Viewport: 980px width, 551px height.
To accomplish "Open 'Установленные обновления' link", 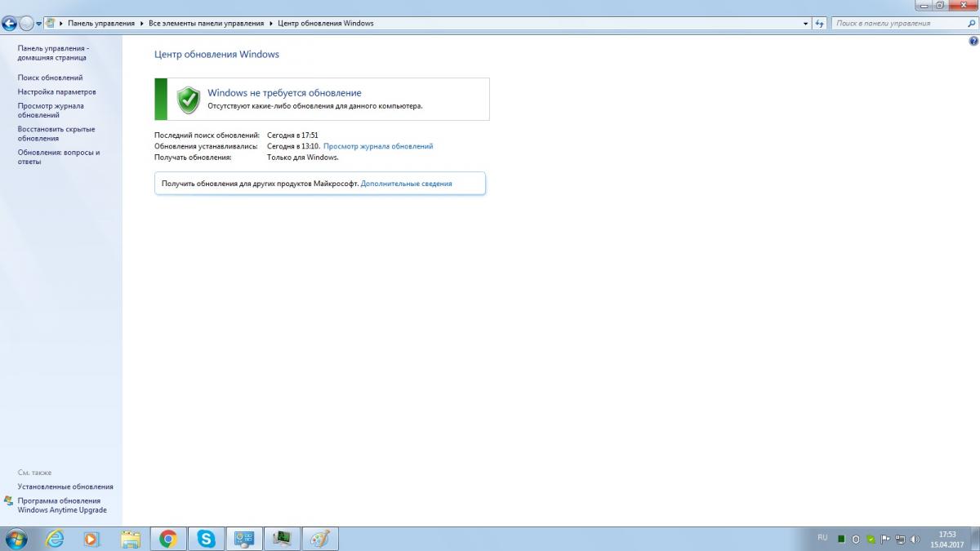I will tap(65, 487).
